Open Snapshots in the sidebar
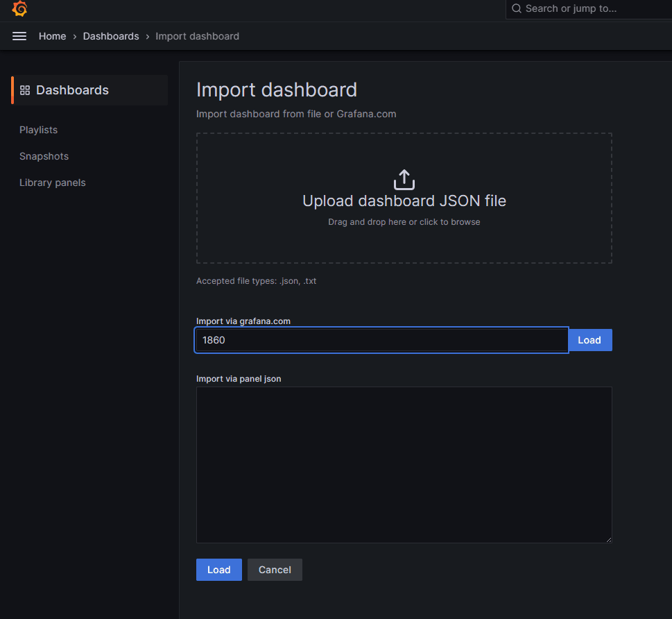Viewport: 672px width, 619px height. click(x=44, y=156)
